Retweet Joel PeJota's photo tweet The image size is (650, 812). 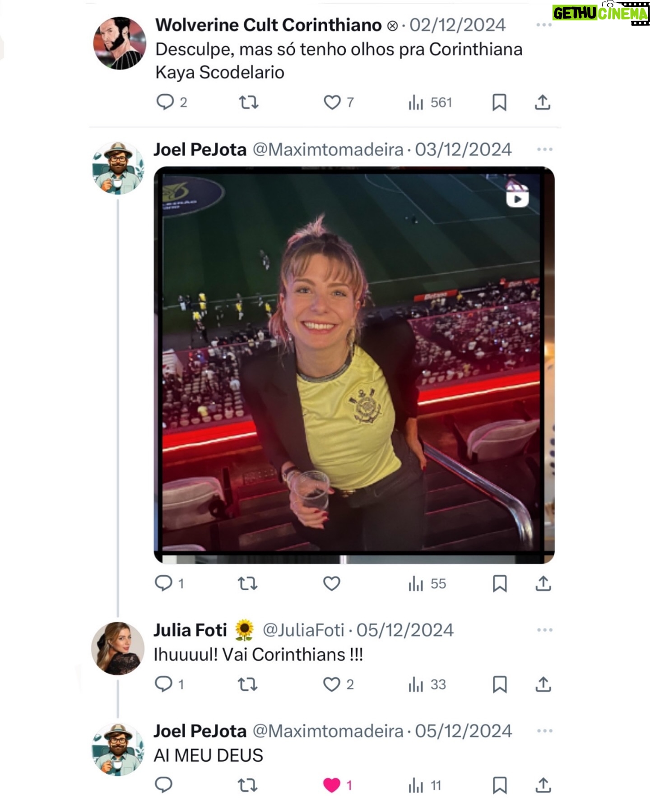(x=248, y=584)
